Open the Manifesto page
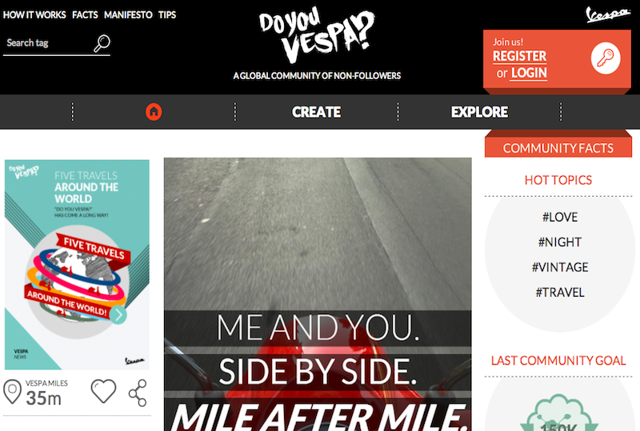The width and height of the screenshot is (640, 431). pos(128,15)
